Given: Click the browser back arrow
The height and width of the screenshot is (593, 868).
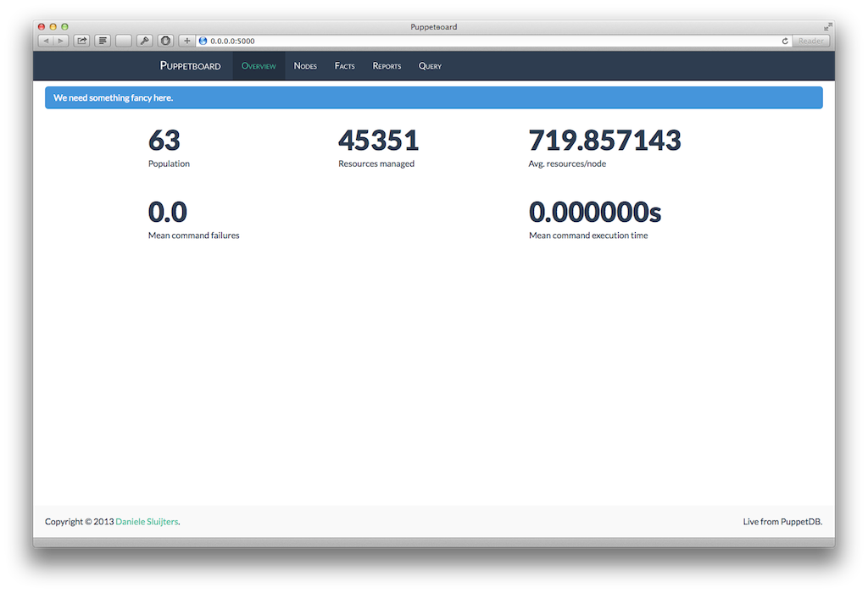Looking at the screenshot, I should click(x=46, y=41).
